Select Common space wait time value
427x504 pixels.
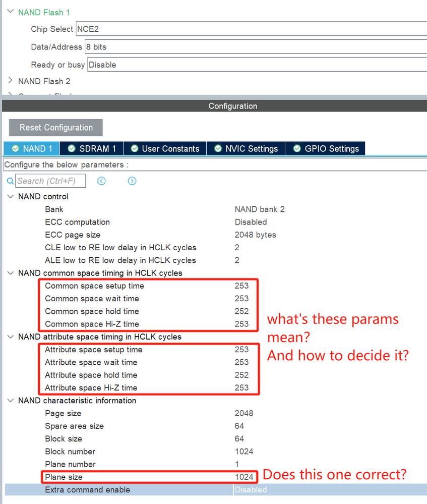click(x=241, y=299)
